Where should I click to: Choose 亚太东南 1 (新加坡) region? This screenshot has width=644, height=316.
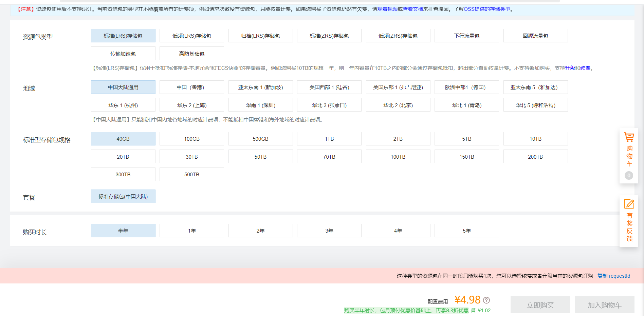click(x=260, y=87)
